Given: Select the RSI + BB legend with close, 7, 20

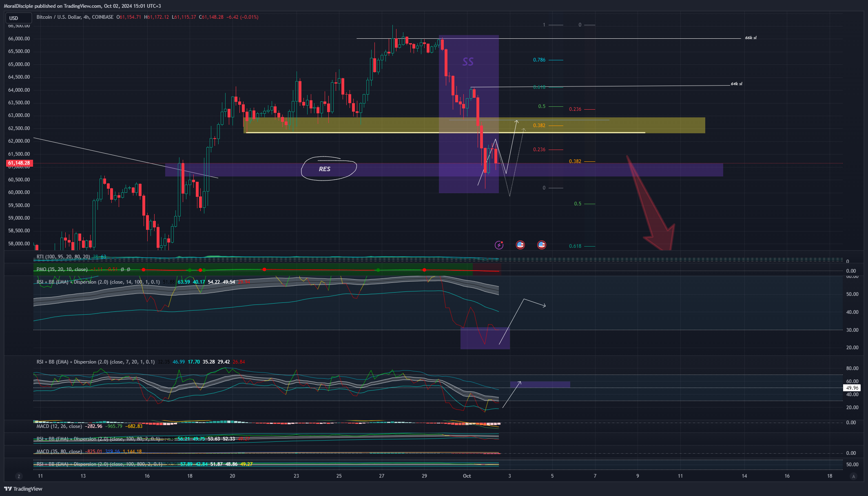Looking at the screenshot, I should click(96, 362).
